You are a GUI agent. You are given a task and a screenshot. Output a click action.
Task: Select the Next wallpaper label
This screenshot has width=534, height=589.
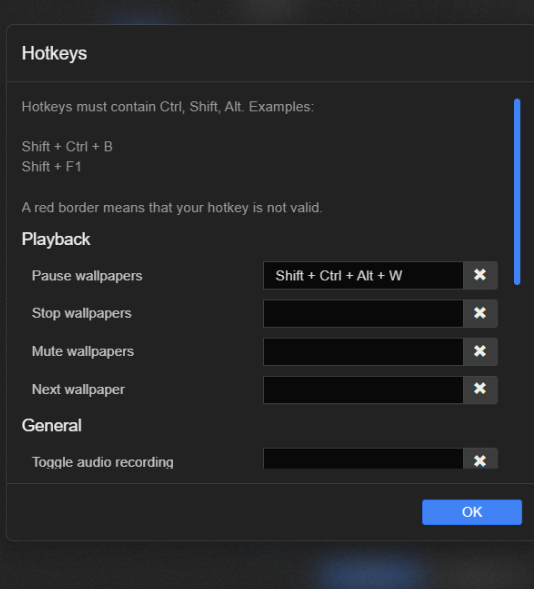click(x=78, y=390)
